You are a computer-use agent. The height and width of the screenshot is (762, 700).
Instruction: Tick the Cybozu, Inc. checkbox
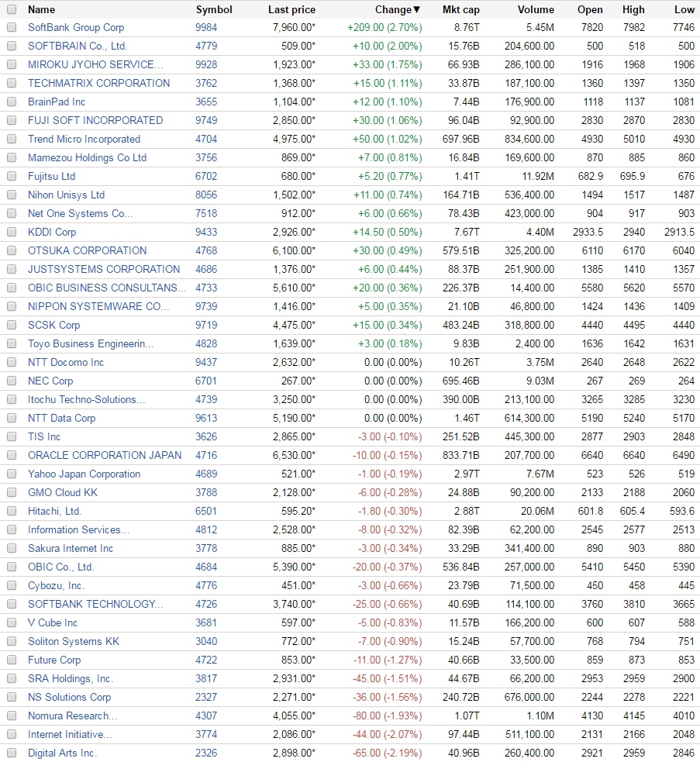tap(12, 585)
